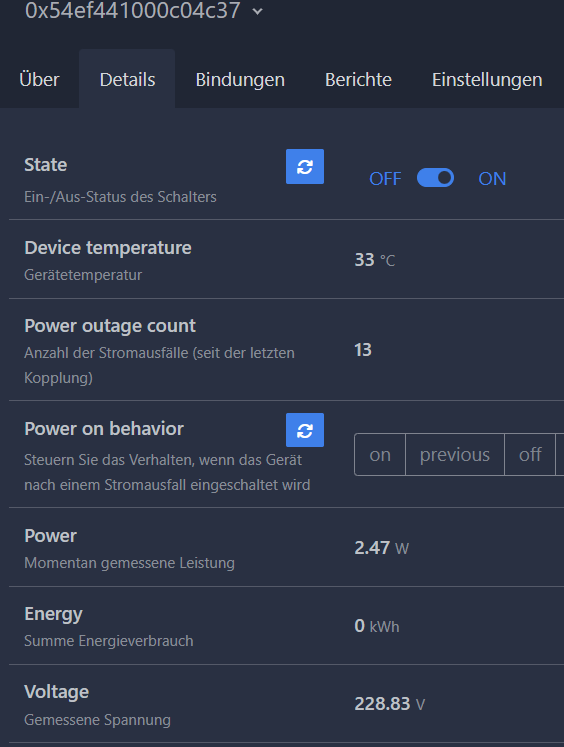
Task: Set power on behavior to previous
Action: [455, 454]
